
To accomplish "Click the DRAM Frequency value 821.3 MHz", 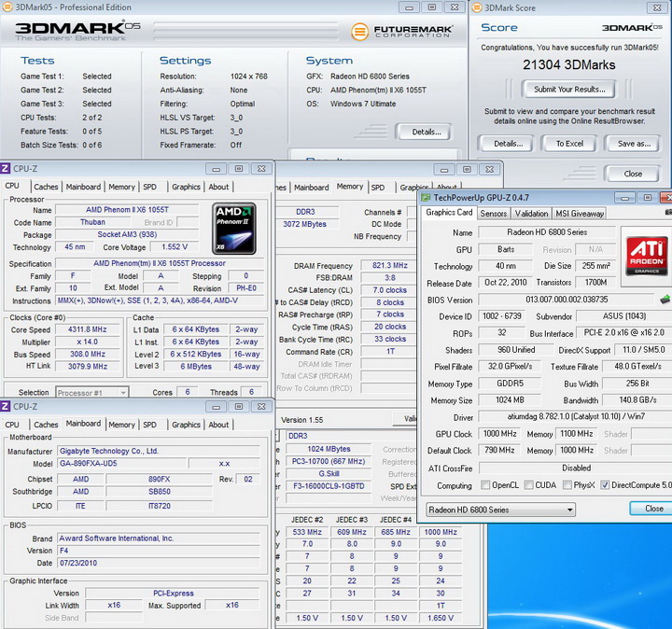I will [x=389, y=265].
